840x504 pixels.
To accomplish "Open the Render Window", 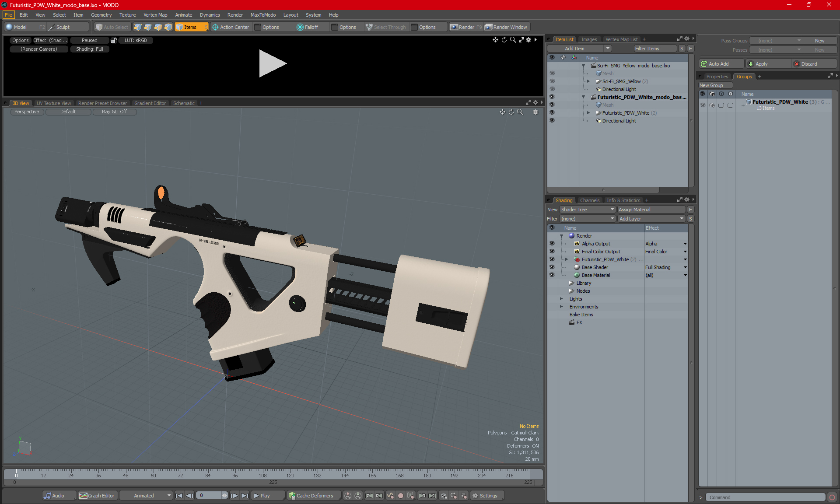I will (507, 27).
